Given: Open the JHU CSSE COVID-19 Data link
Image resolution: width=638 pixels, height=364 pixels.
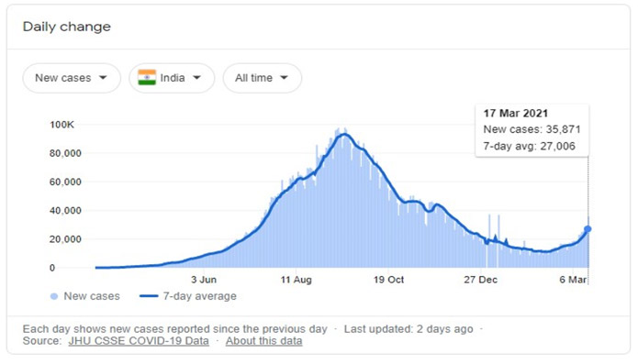Looking at the screenshot, I should tap(139, 341).
